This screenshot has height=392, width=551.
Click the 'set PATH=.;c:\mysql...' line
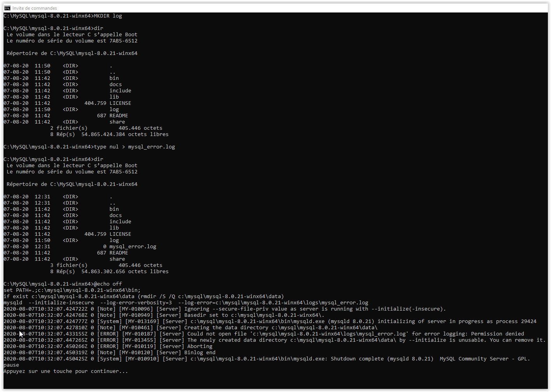coord(72,290)
